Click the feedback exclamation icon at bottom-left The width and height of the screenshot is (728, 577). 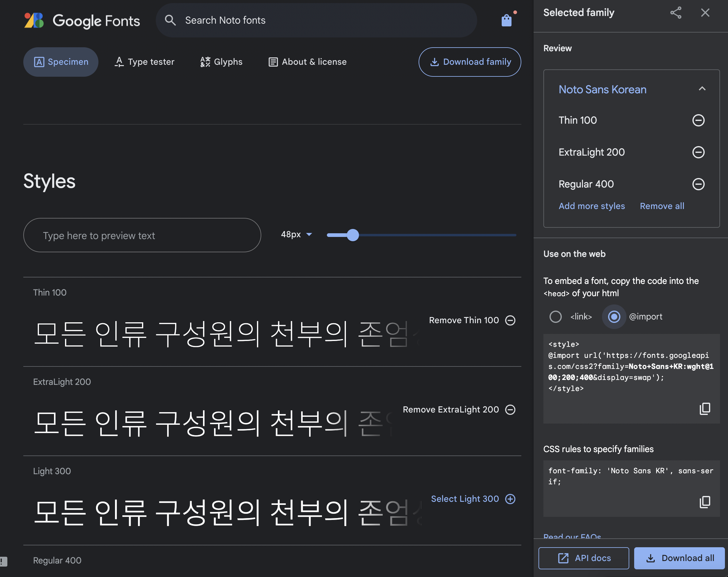click(x=3, y=561)
